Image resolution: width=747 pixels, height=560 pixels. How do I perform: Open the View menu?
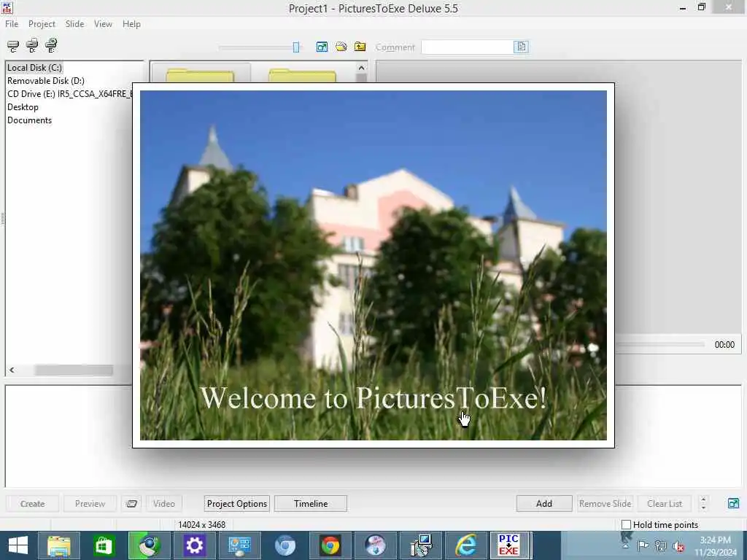(x=103, y=24)
